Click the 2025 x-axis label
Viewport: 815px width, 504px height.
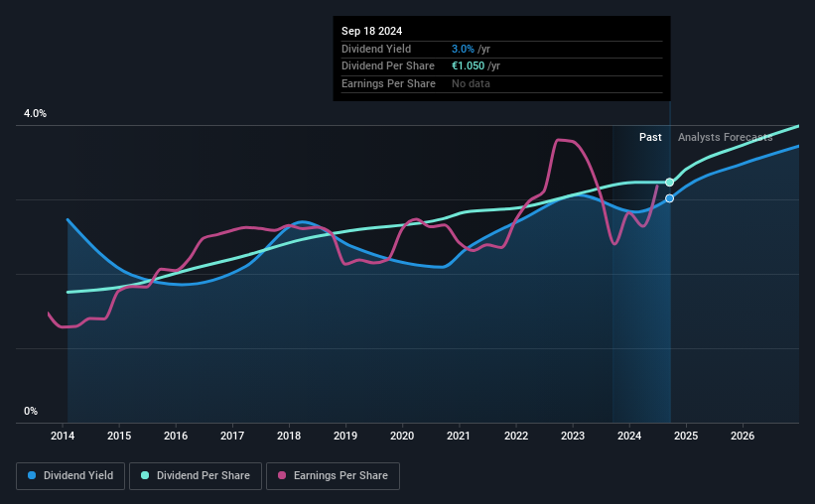click(686, 436)
